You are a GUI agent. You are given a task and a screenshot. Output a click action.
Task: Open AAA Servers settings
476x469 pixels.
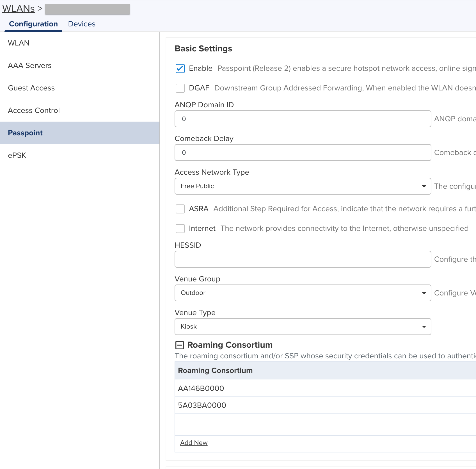80,65
